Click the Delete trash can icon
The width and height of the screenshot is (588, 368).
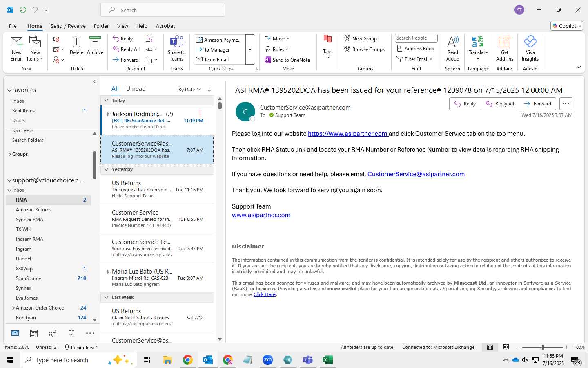click(x=76, y=45)
